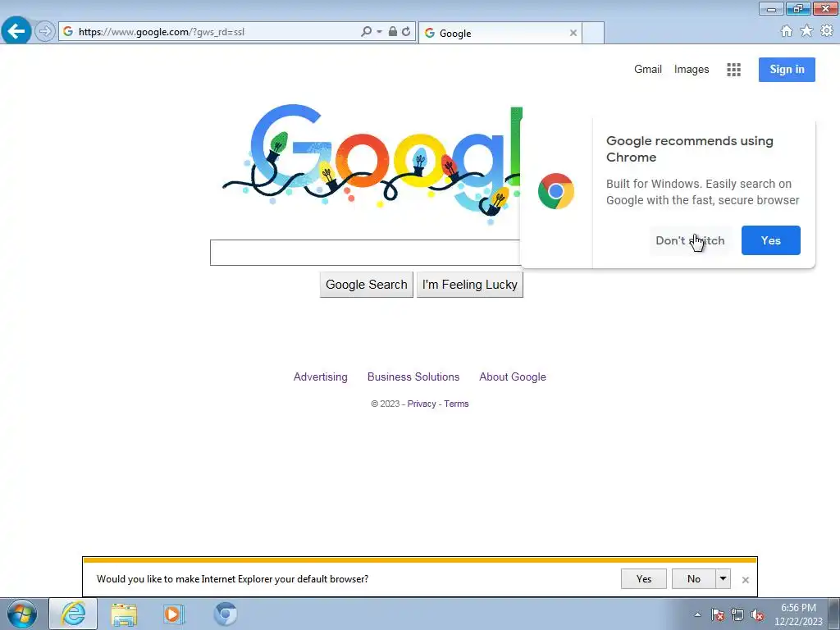Click the search magnifier in address bar
Viewport: 840px width, 630px height.
[367, 32]
